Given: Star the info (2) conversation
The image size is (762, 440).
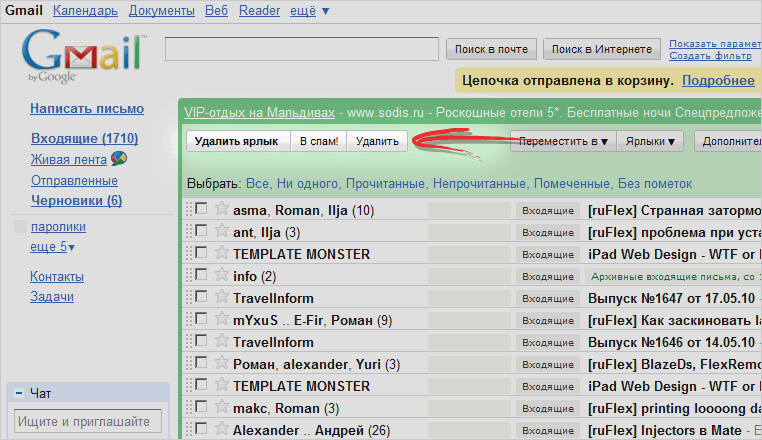Looking at the screenshot, I should coord(222,275).
